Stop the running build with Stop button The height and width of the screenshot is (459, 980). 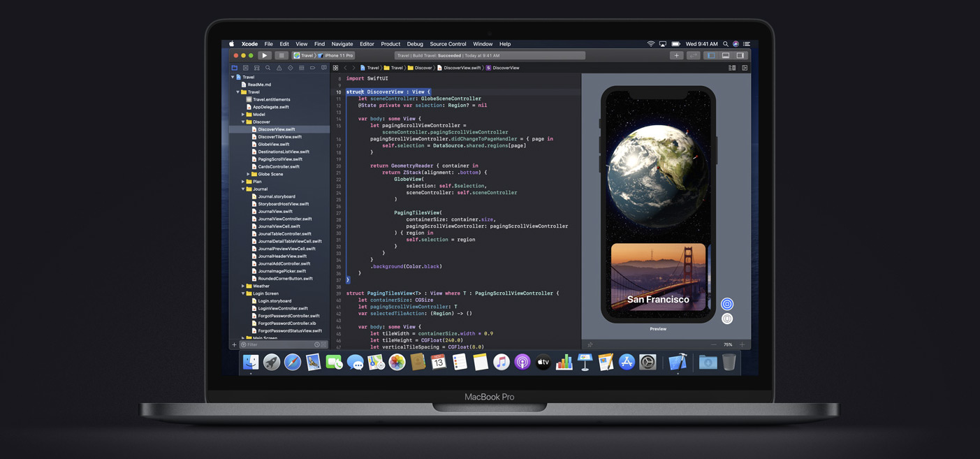[x=281, y=55]
